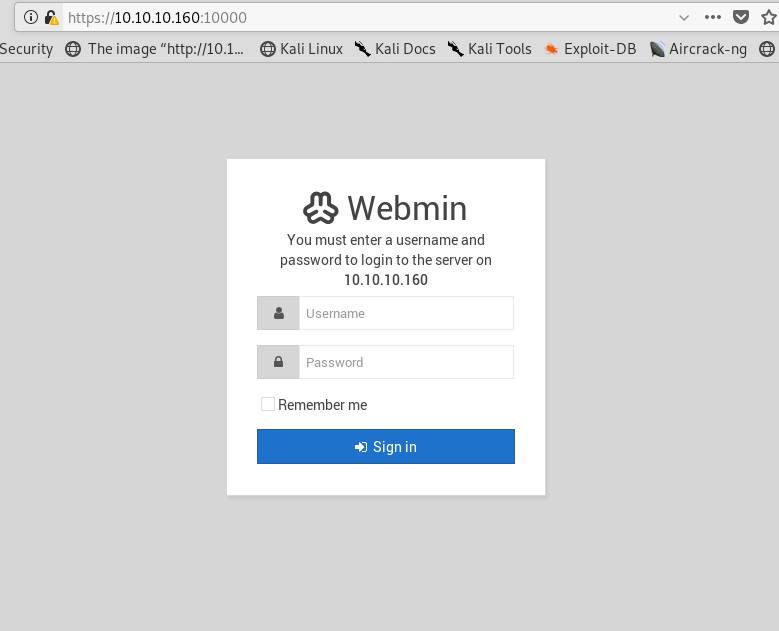Click the Webmin logo icon

click(x=320, y=208)
